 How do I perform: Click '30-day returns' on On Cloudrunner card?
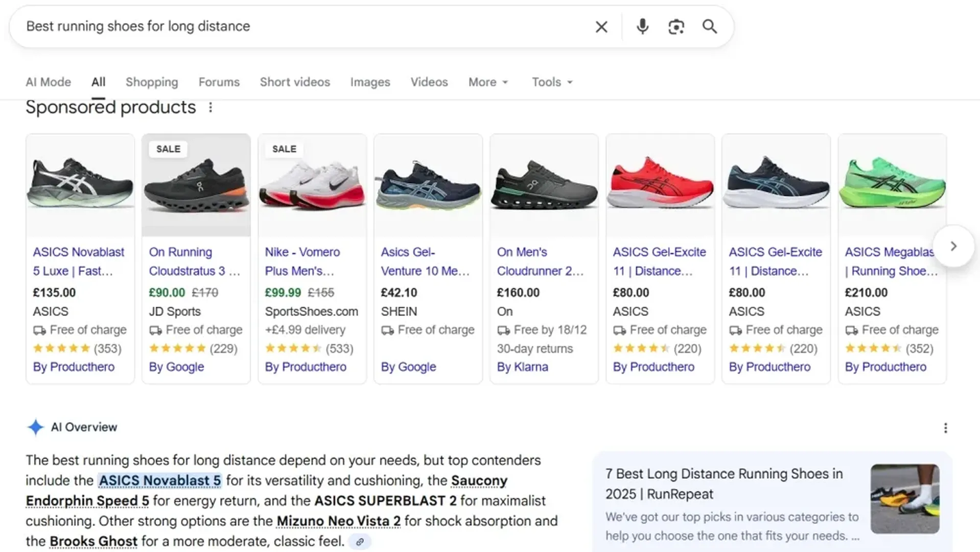click(535, 349)
